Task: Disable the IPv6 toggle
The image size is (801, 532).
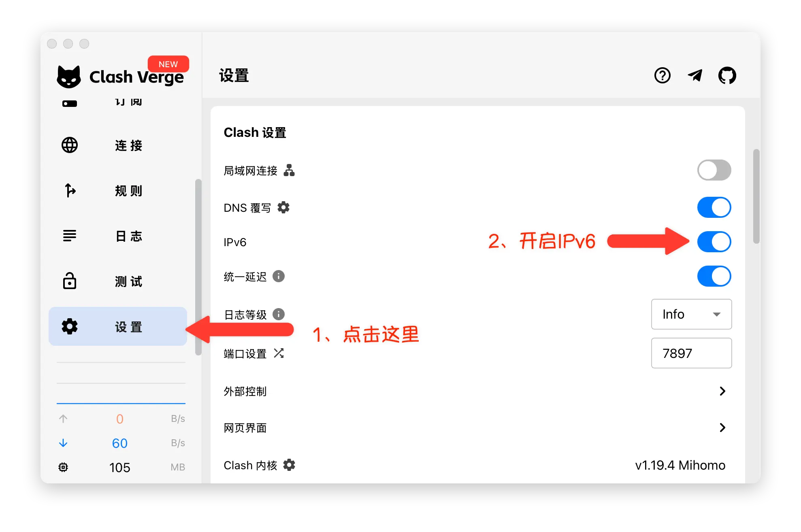Action: tap(714, 241)
